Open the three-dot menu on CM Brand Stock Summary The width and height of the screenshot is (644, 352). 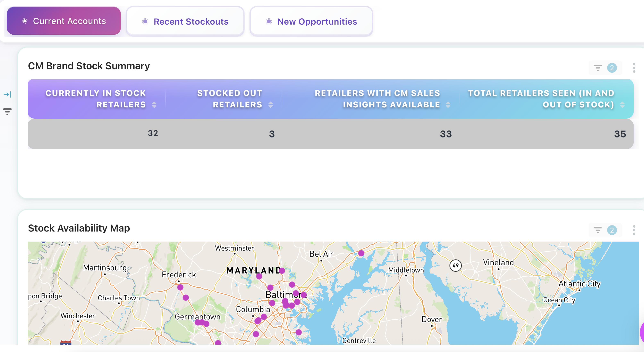click(x=634, y=67)
